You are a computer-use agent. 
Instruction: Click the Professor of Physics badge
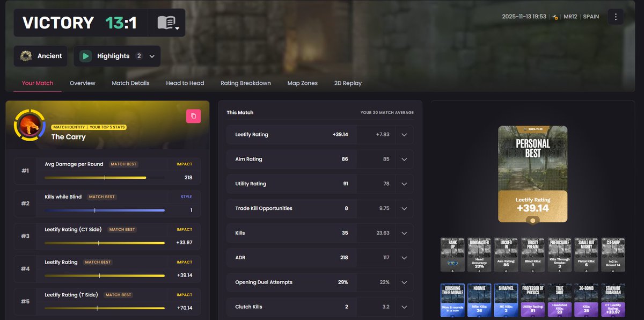532,300
